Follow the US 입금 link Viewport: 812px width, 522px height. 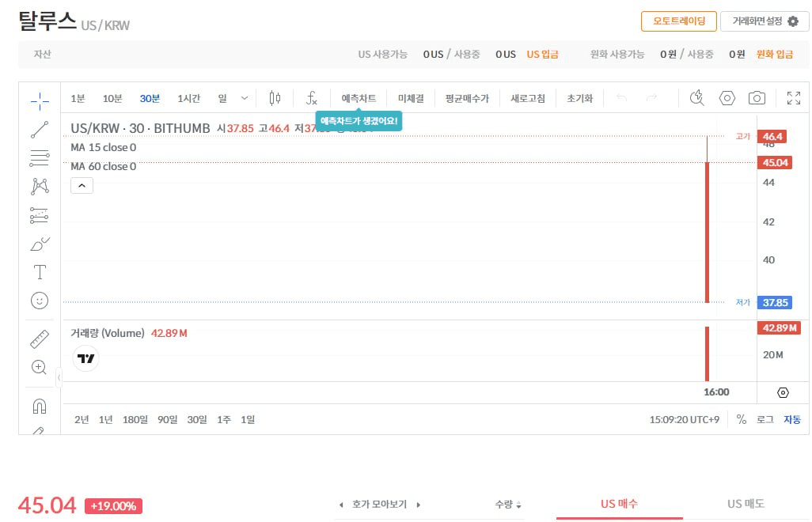[x=542, y=55]
